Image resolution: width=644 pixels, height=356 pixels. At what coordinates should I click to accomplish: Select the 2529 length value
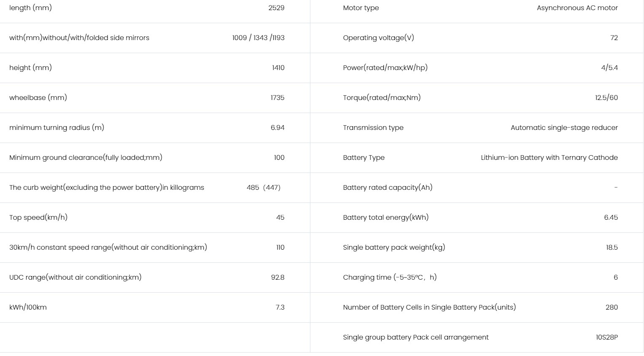tap(276, 8)
